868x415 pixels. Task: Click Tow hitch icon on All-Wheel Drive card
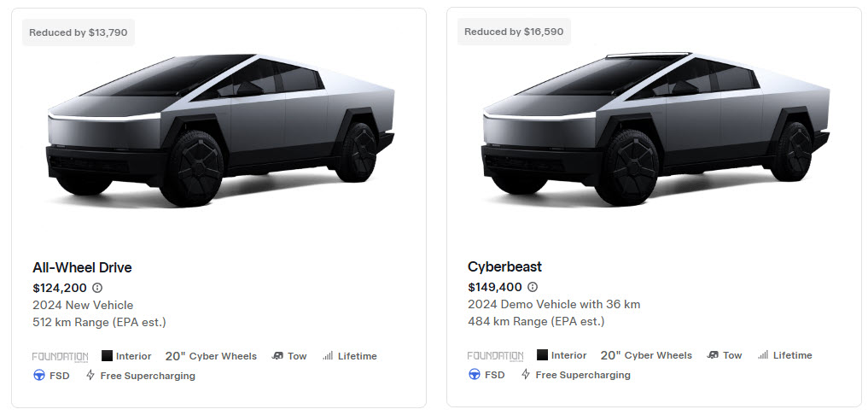tap(277, 356)
